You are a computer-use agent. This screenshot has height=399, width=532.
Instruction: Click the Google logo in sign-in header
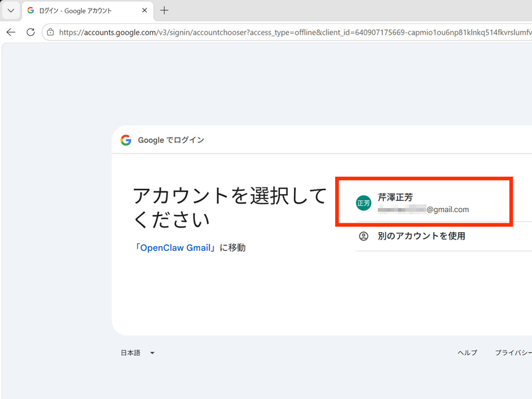(126, 140)
